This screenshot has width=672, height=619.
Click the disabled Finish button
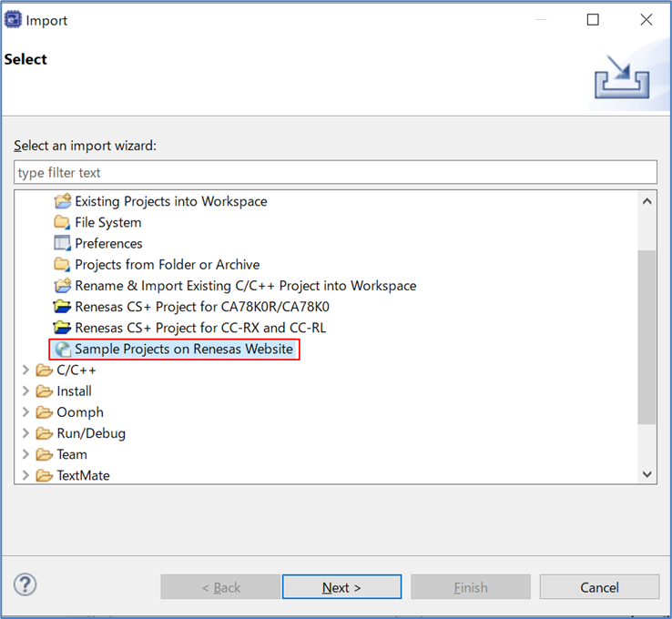click(x=471, y=587)
